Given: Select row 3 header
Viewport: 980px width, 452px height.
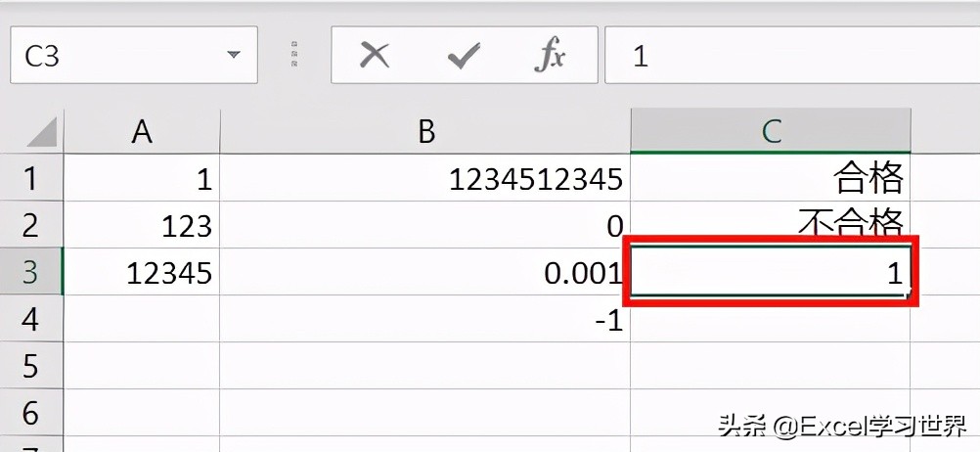Looking at the screenshot, I should (31, 272).
